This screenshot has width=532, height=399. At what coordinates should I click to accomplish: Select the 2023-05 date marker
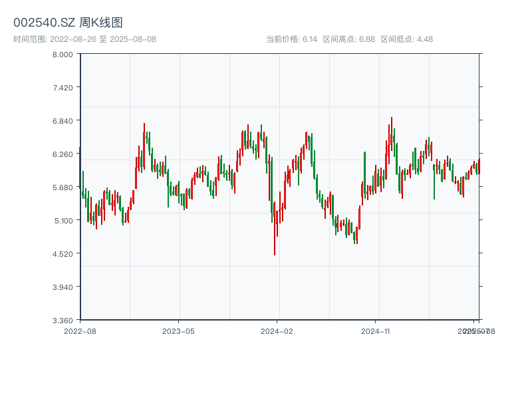click(178, 331)
